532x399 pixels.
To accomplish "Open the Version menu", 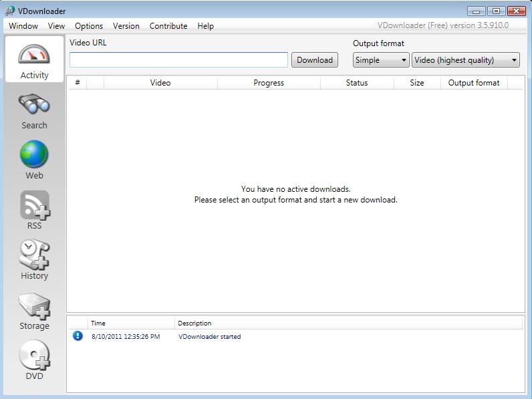I will pyautogui.click(x=126, y=26).
